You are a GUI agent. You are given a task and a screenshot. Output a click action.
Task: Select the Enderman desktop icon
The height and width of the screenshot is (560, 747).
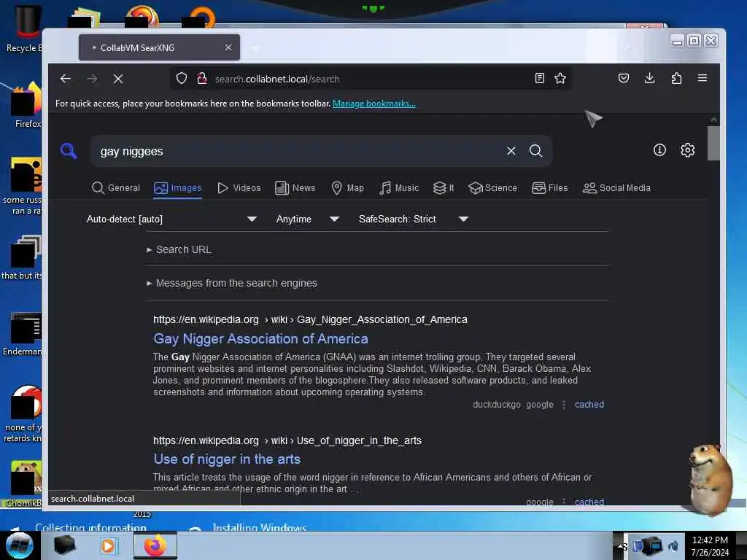(23, 333)
